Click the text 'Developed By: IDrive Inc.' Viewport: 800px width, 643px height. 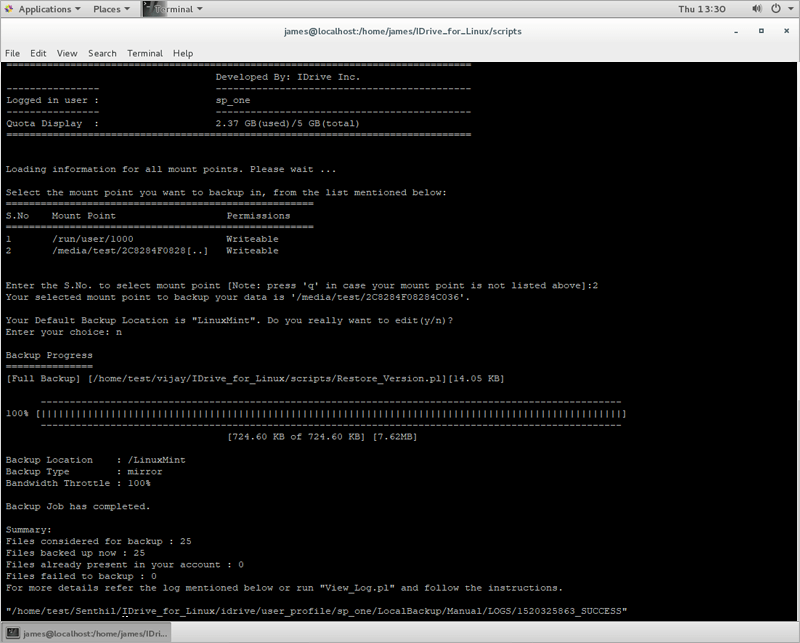288,77
